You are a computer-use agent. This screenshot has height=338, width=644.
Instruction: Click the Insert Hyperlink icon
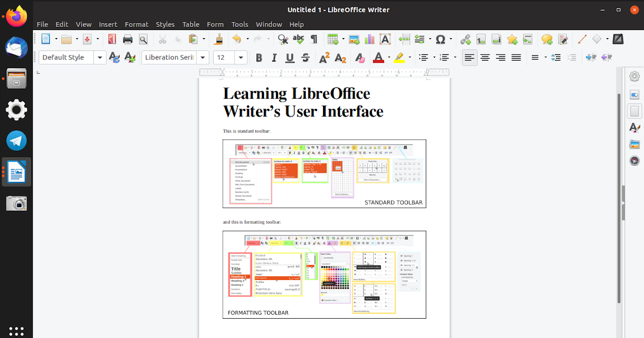465,39
